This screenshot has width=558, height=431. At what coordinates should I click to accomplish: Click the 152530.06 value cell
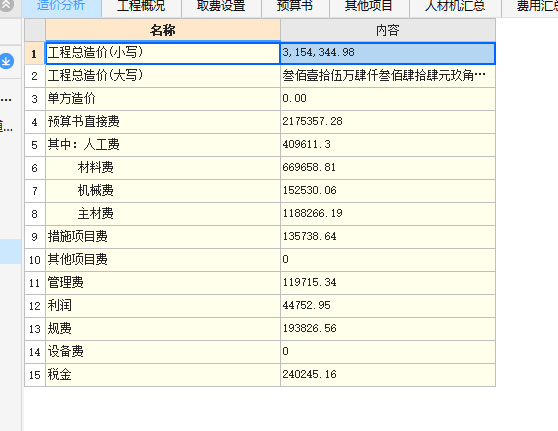coord(388,191)
